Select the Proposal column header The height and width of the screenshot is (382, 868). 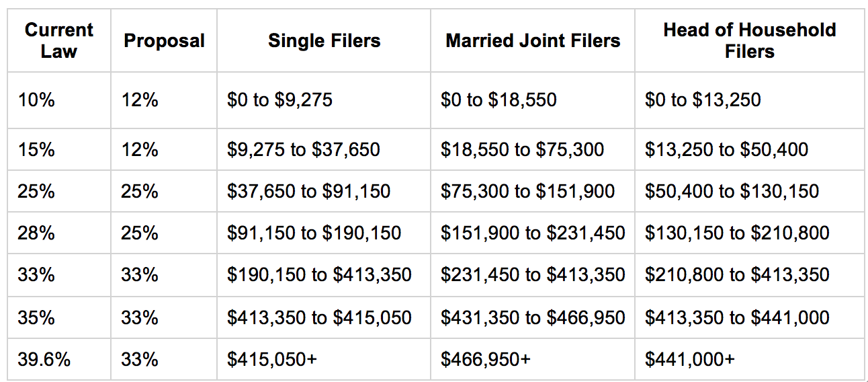[164, 40]
